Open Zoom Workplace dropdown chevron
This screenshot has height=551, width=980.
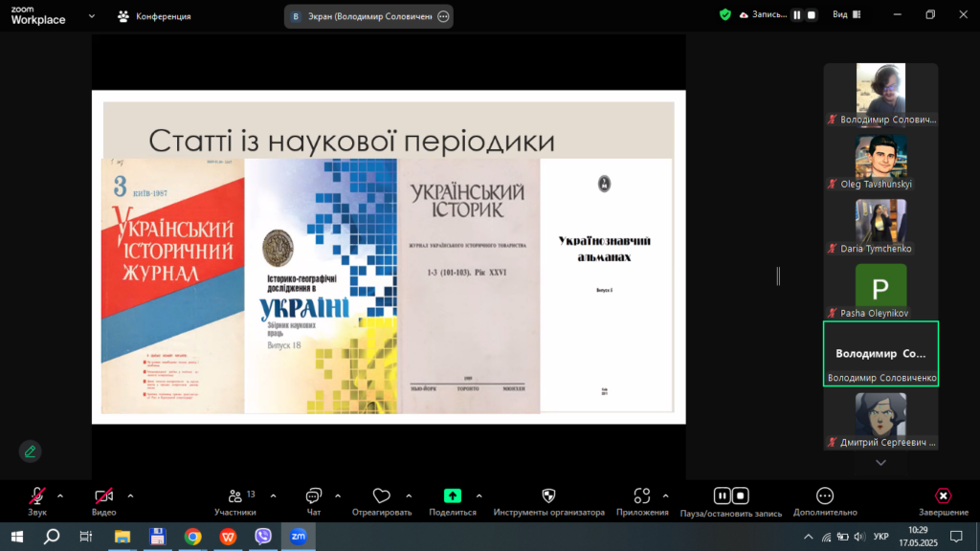pos(91,16)
